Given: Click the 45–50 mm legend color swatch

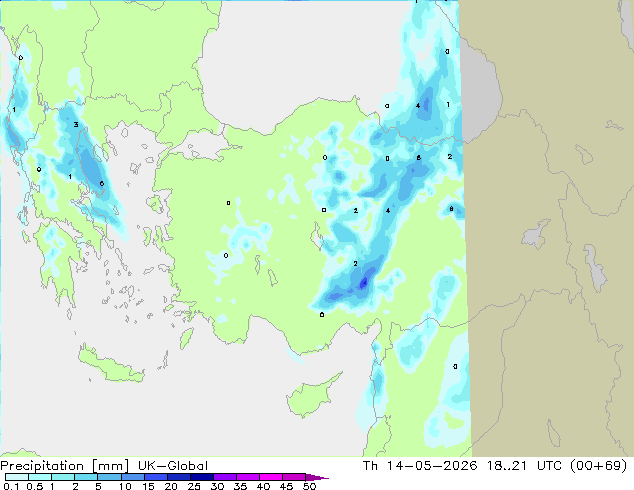Looking at the screenshot, I should [x=294, y=477].
